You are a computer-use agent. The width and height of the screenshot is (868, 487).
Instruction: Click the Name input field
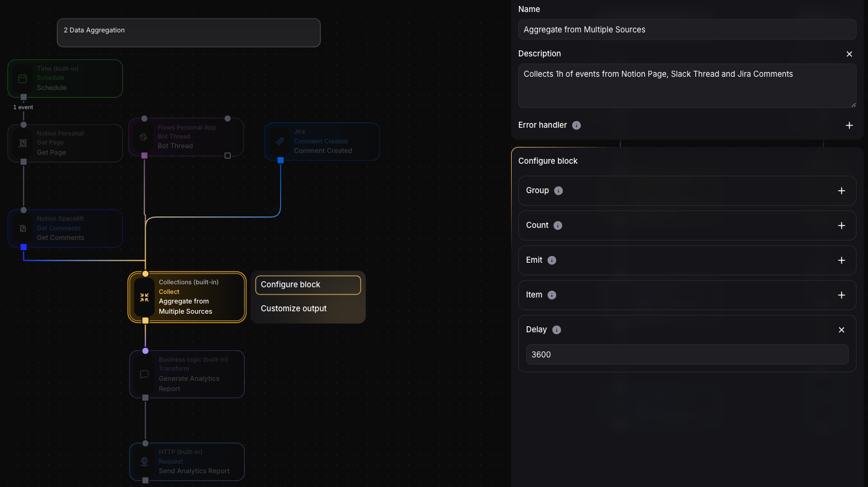pos(687,29)
